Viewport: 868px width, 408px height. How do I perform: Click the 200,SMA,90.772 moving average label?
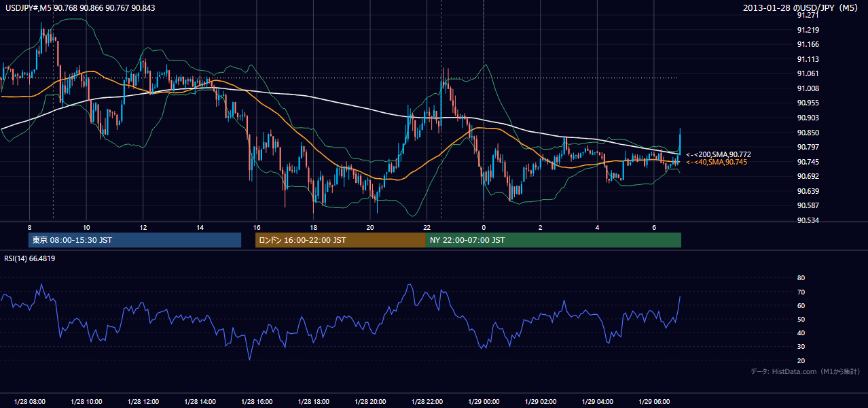tap(719, 154)
